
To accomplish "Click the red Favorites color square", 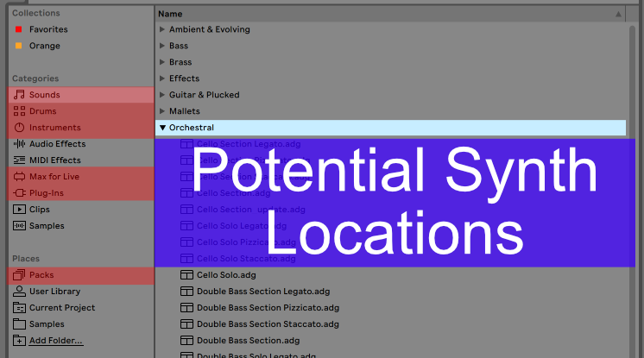I will coord(18,29).
